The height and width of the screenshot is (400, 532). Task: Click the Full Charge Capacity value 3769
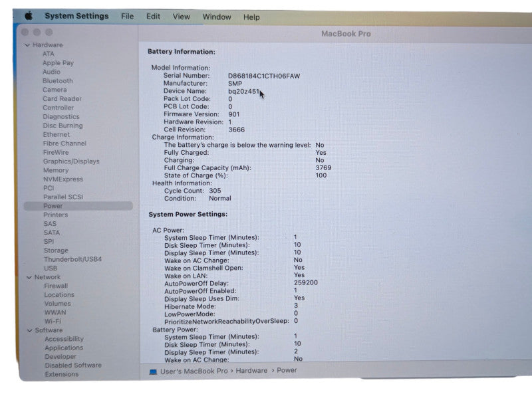coord(323,168)
